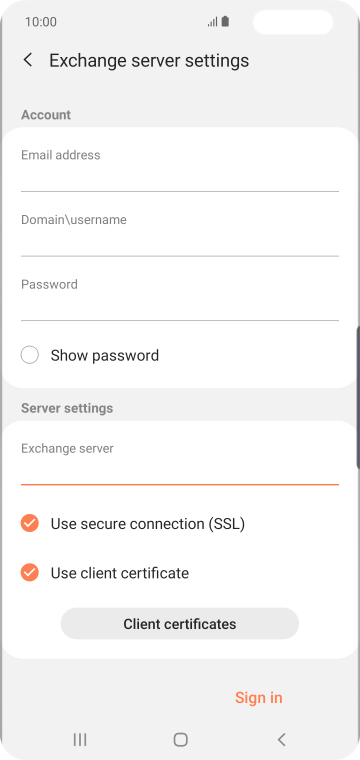Tap Sign in
The image size is (360, 760).
tap(259, 697)
